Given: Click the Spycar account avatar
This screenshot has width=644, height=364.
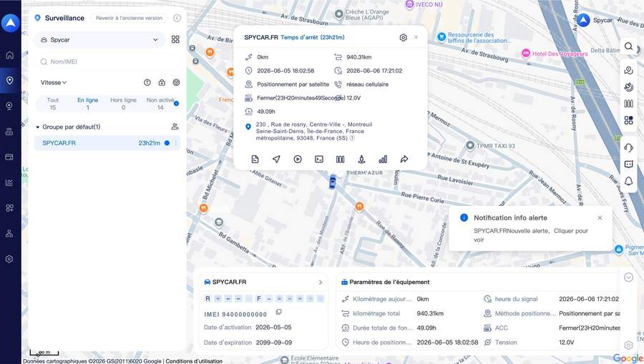Looking at the screenshot, I should pos(583,20).
